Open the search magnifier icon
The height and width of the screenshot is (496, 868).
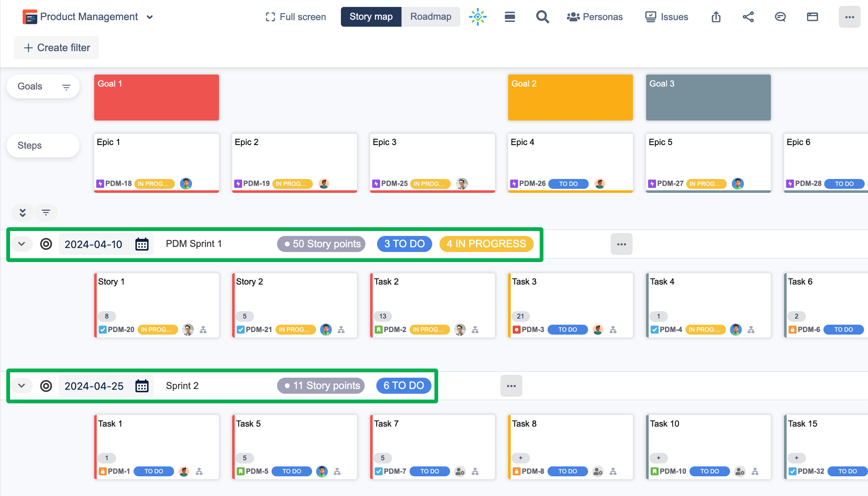click(542, 17)
